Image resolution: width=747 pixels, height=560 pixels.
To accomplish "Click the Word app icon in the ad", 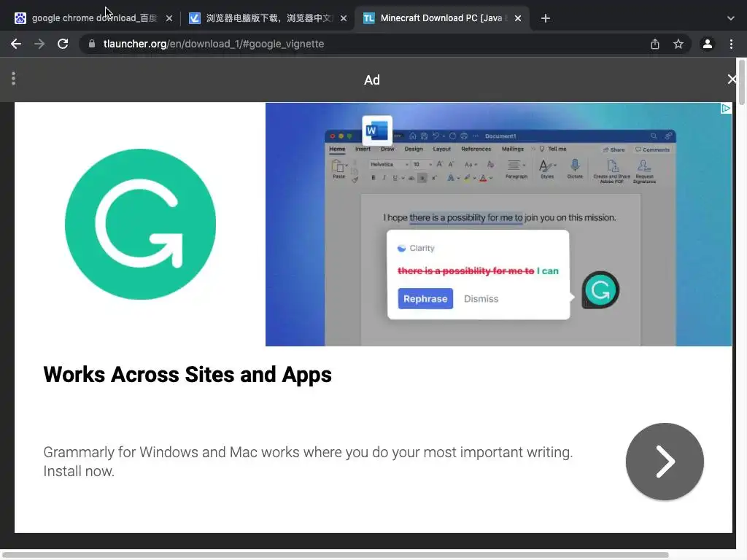I will 377,130.
